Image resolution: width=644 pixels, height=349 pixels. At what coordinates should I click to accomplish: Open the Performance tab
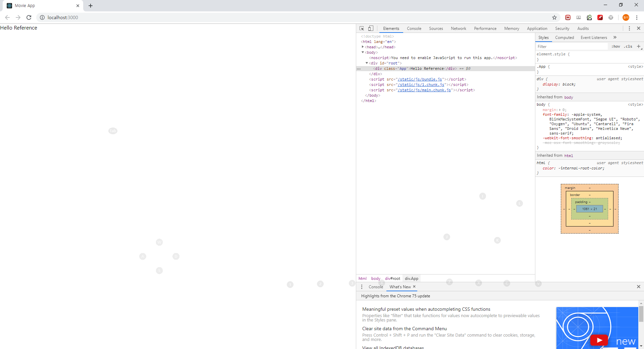(485, 29)
